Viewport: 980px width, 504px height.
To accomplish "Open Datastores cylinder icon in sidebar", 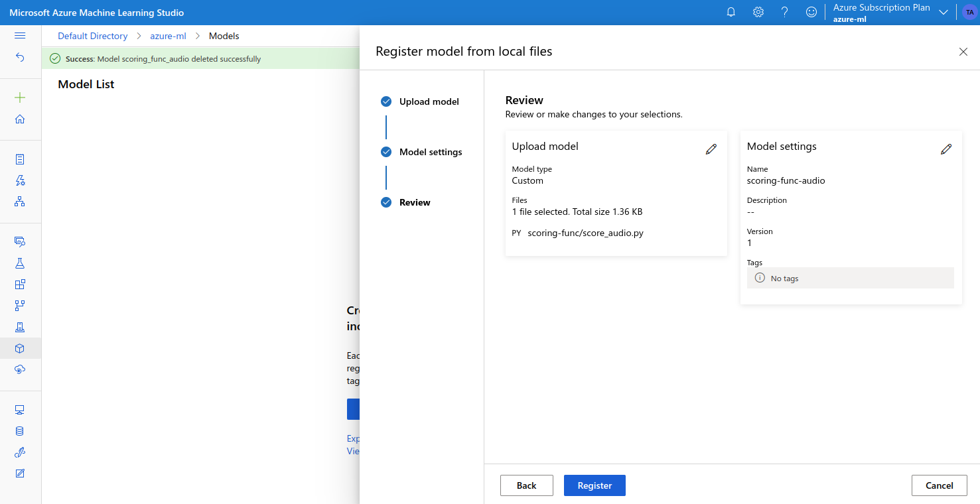I will [20, 431].
